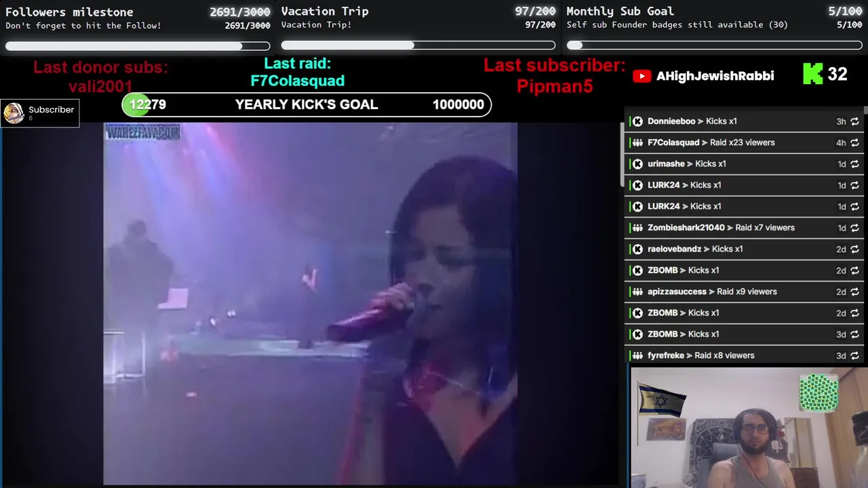Click the Donnieeboo Kicks x1 entry text
Screen dimensions: 868x488
[x=692, y=121]
